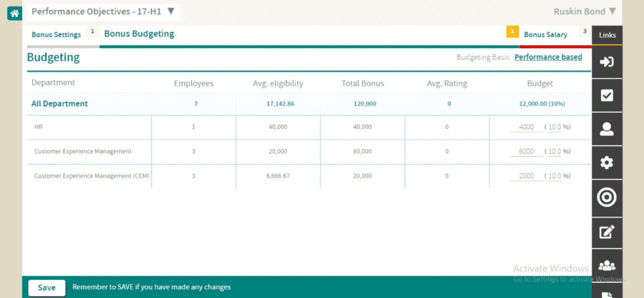644x298 pixels.
Task: Select the Bonus Budgeting tab
Action: [x=139, y=34]
